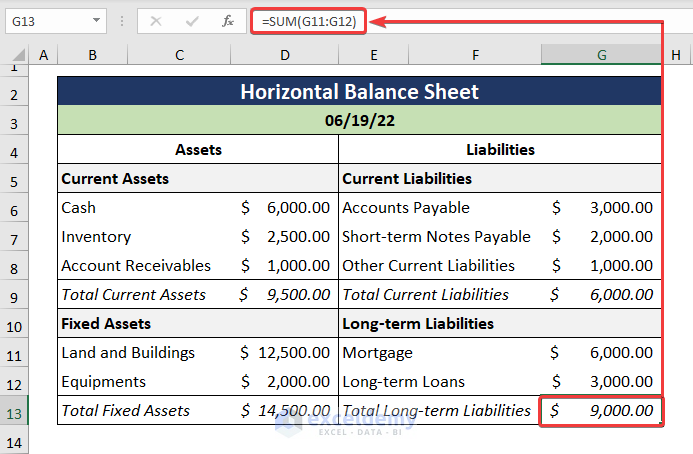Click the Select All corner triangle
Image resolution: width=693 pixels, height=454 pixels.
click(19, 55)
